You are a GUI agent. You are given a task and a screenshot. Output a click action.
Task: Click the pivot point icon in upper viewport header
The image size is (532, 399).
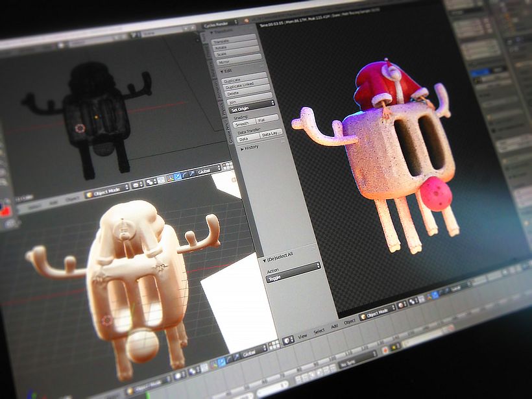151,182
